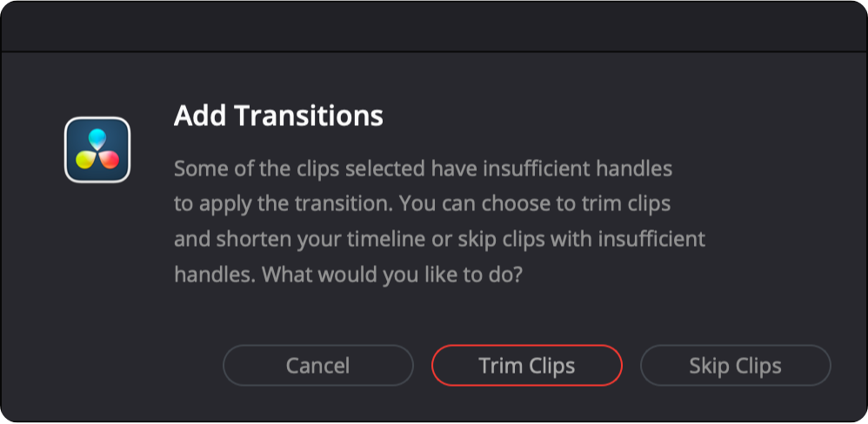Click the yellow petal in Resolve logo
Screen dimensions: 868x424
click(86, 158)
